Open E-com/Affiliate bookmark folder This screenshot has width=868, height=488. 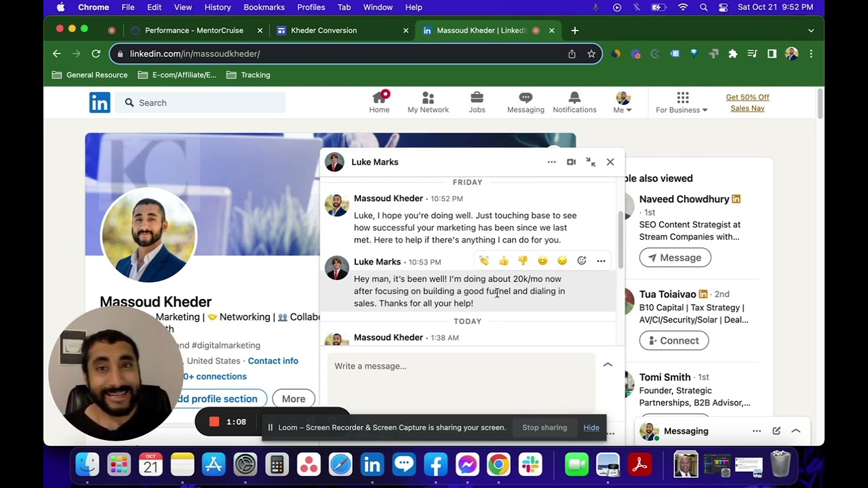pyautogui.click(x=177, y=75)
